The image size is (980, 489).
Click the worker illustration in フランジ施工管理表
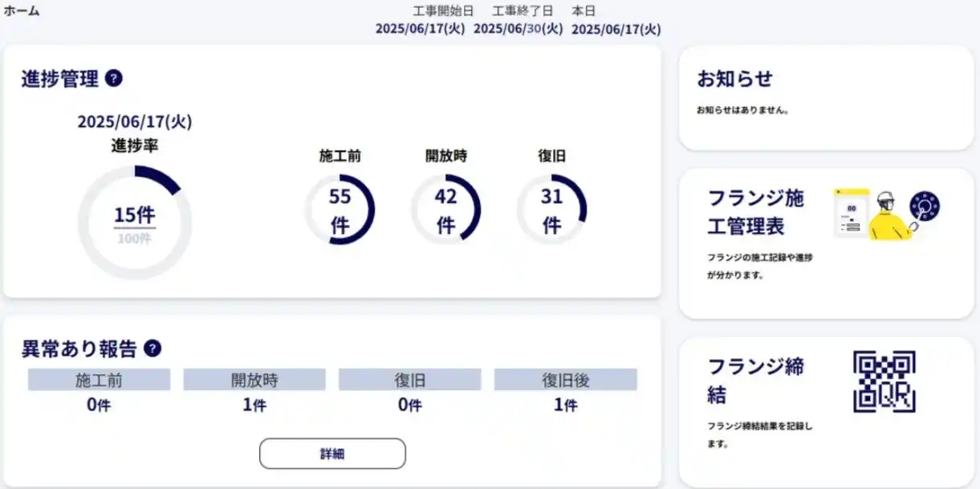tap(887, 214)
